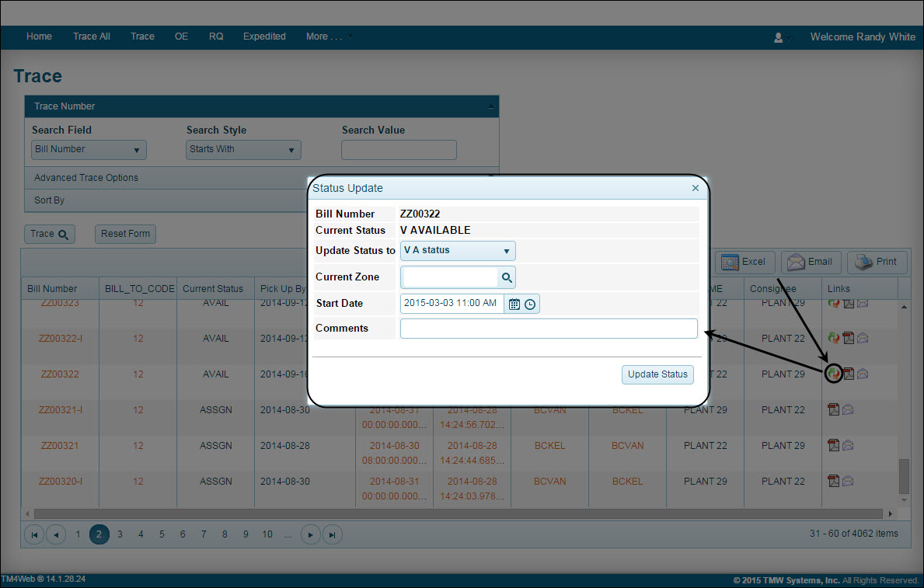The height and width of the screenshot is (588, 924).
Task: Click the Reset Form button
Action: 125,234
